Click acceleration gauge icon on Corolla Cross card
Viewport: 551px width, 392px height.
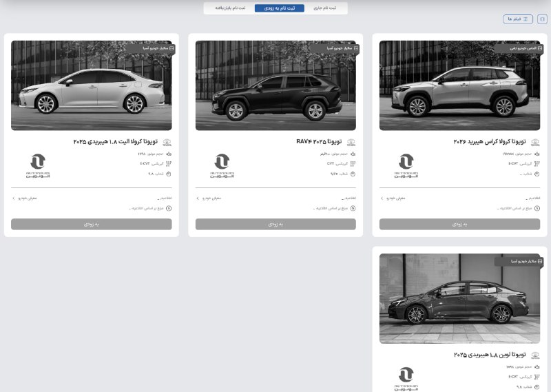(537, 174)
